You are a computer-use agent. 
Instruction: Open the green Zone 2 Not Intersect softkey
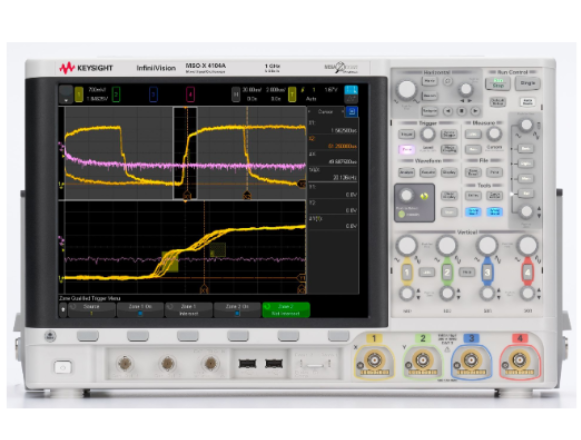click(286, 310)
